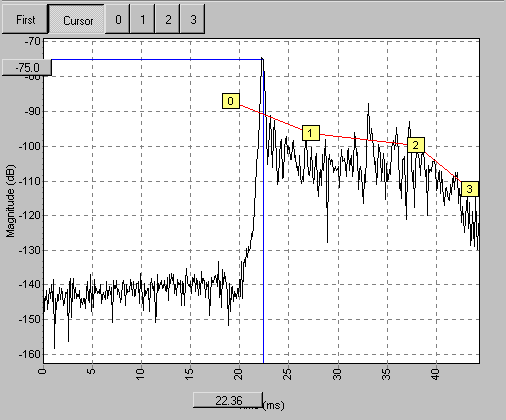Click the yellow marker 2 on the graph
This screenshot has width=506, height=420.
click(416, 145)
